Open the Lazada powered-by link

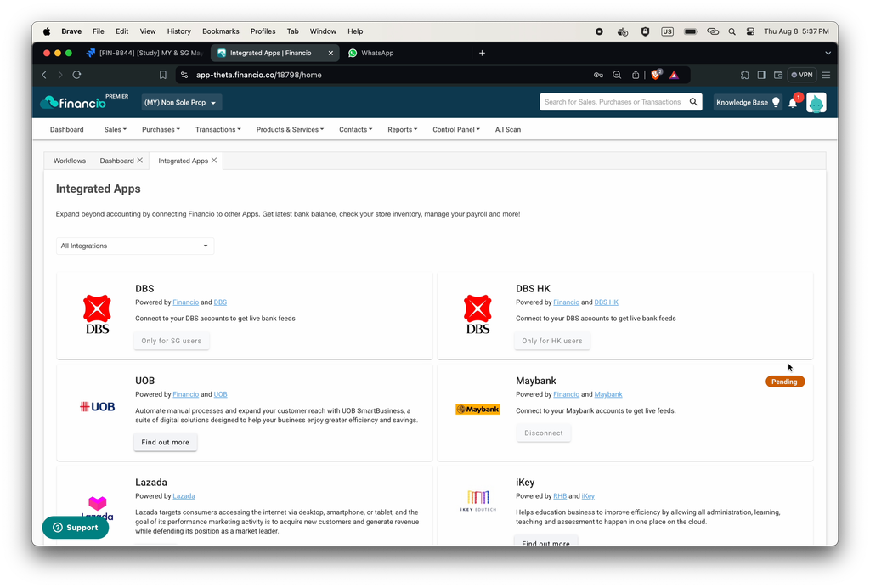tap(184, 496)
